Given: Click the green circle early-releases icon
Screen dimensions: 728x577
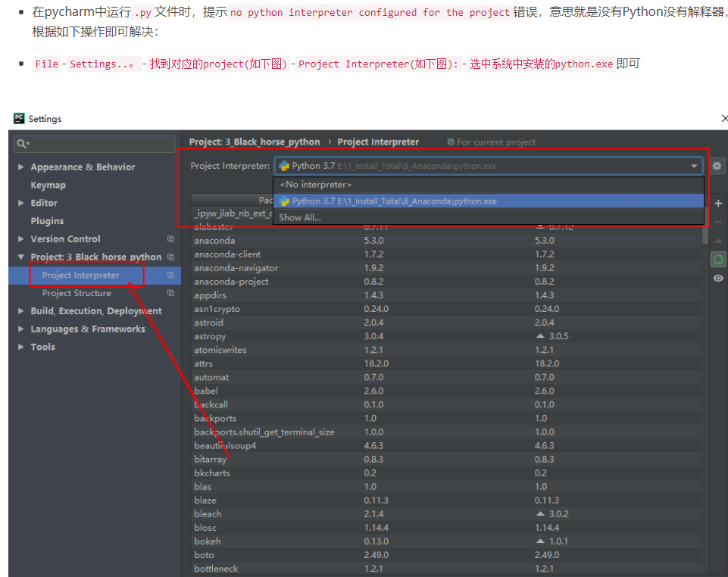Looking at the screenshot, I should tap(717, 259).
